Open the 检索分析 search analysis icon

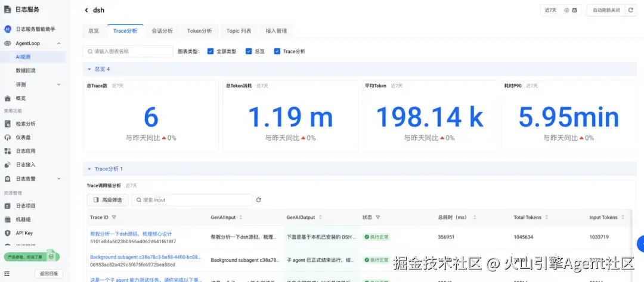tap(7, 123)
